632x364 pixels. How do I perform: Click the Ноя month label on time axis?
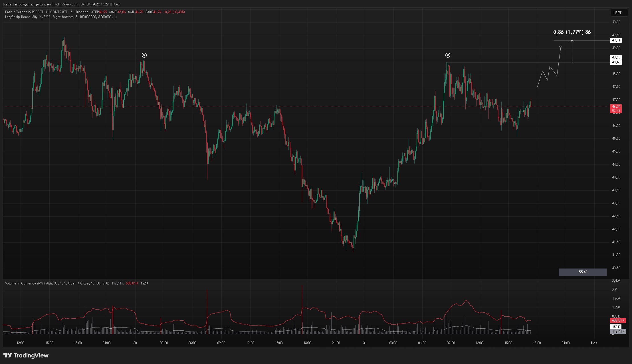click(594, 343)
